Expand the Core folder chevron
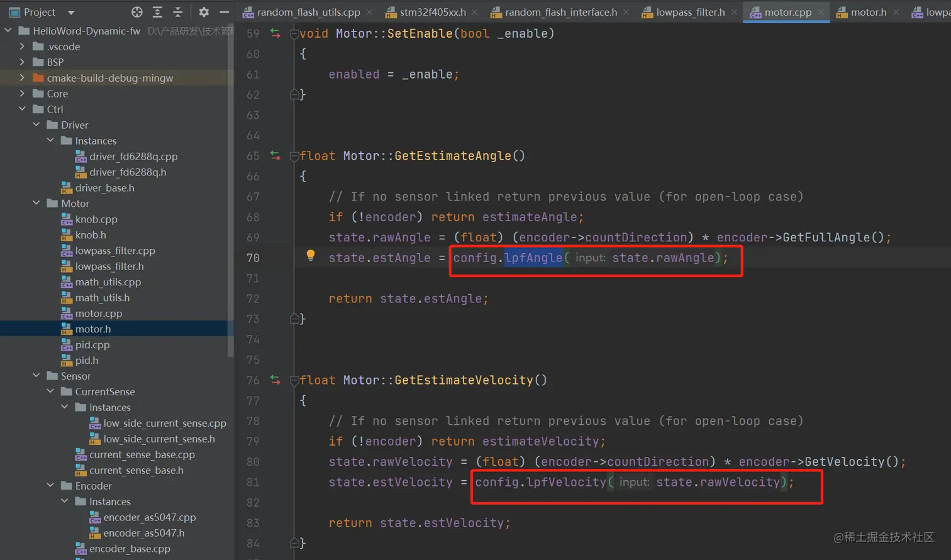 click(22, 93)
